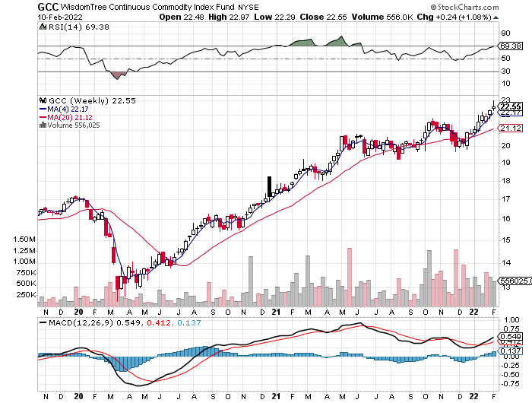Click the fund name WisdomTree Continuous Commodity Index Fund
This screenshot has height=403, width=532.
(x=147, y=7)
